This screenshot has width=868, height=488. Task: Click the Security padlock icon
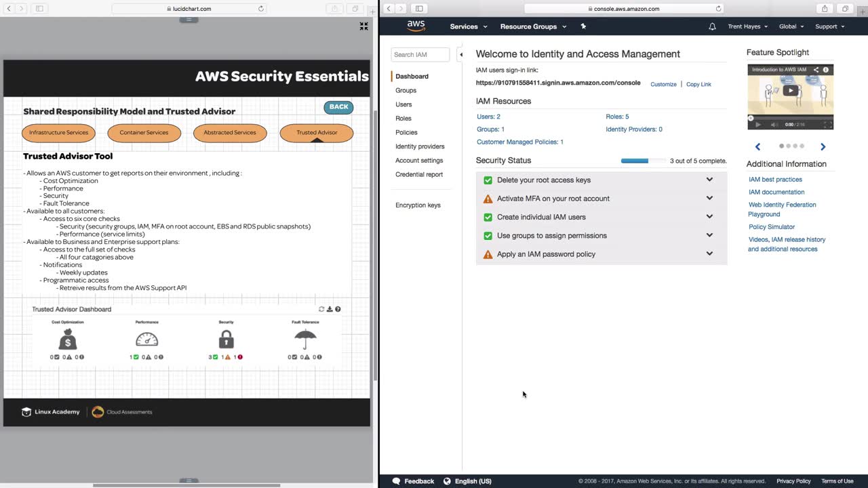click(226, 339)
